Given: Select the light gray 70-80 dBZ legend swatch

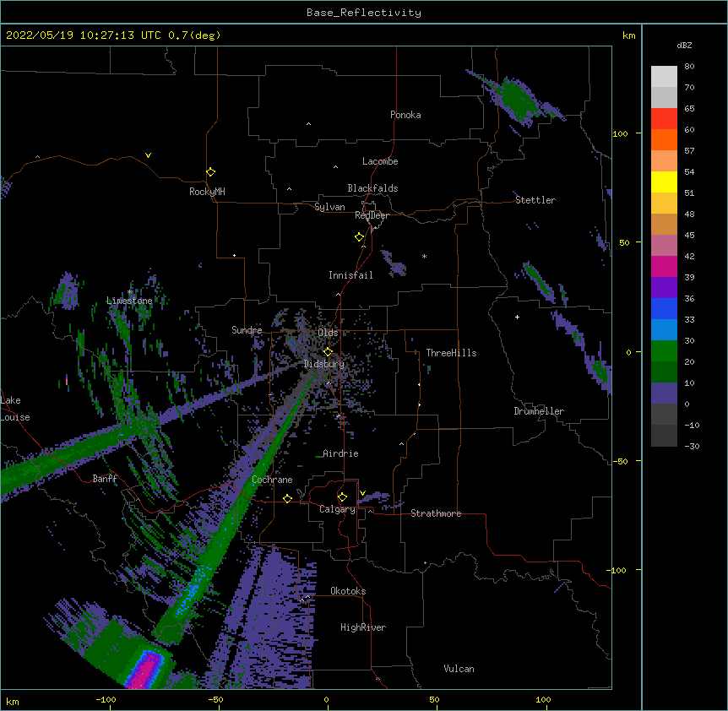Looking at the screenshot, I should [664, 76].
